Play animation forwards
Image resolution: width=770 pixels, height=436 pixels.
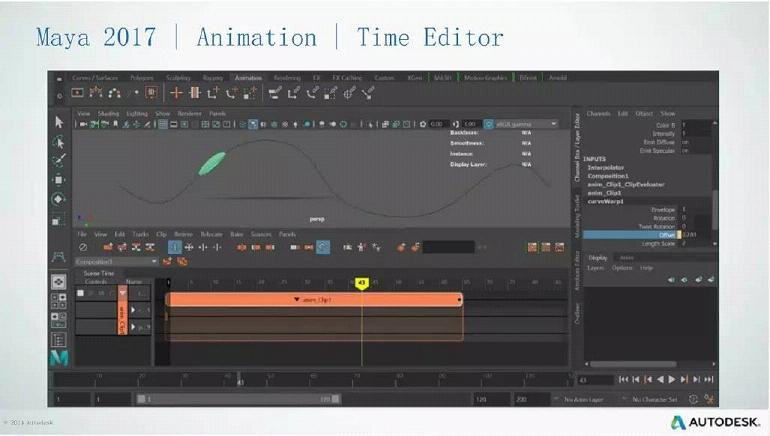pyautogui.click(x=672, y=380)
